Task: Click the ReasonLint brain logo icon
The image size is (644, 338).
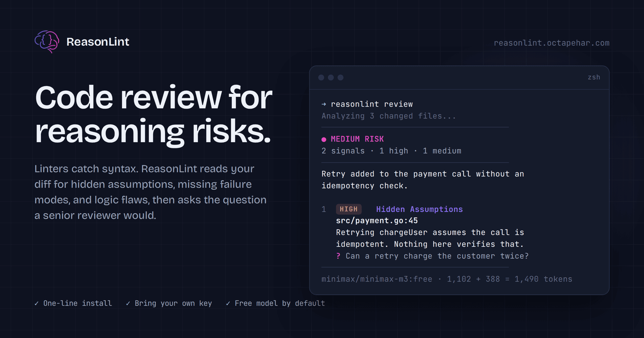Action: 47,42
